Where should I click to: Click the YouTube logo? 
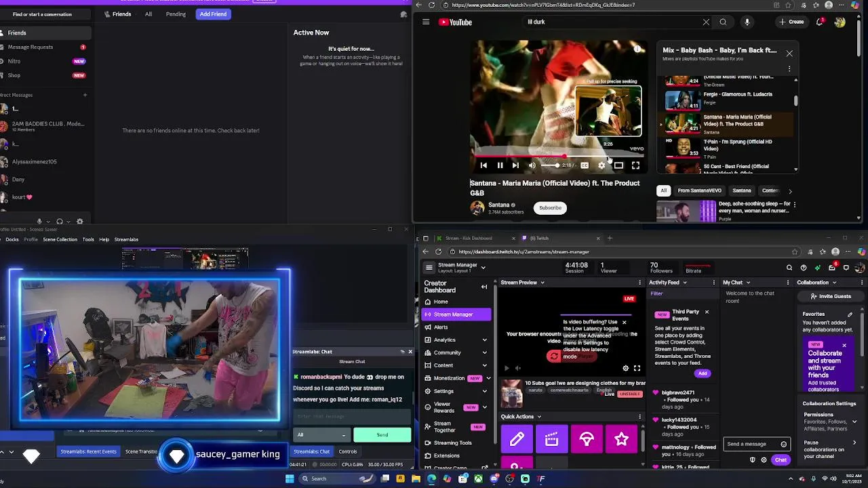pos(455,22)
